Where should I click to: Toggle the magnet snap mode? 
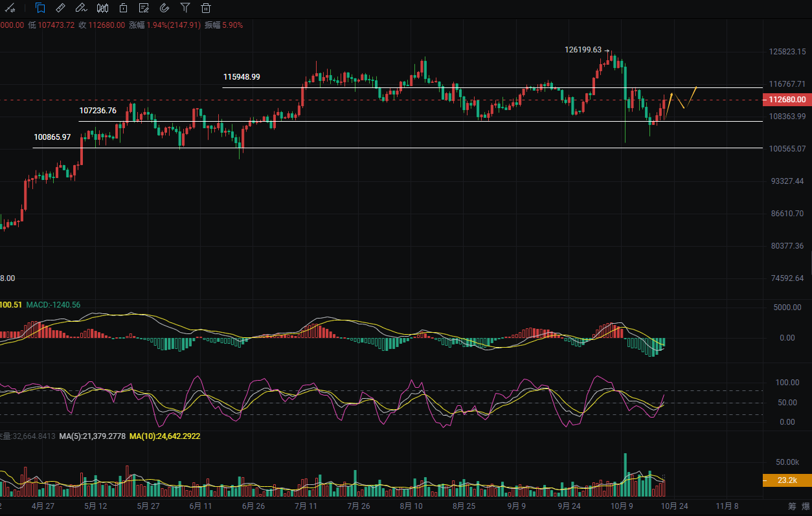point(164,8)
